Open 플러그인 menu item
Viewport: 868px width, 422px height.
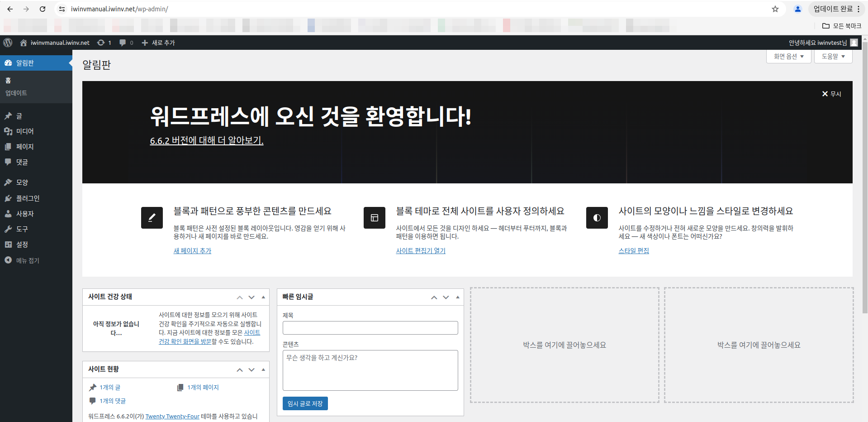(36, 198)
